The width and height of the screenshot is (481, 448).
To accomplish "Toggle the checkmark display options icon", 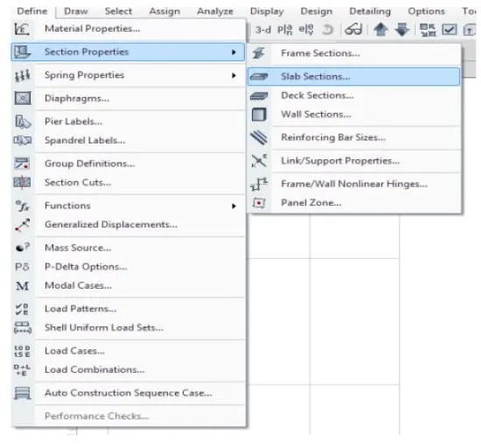I will click(450, 30).
